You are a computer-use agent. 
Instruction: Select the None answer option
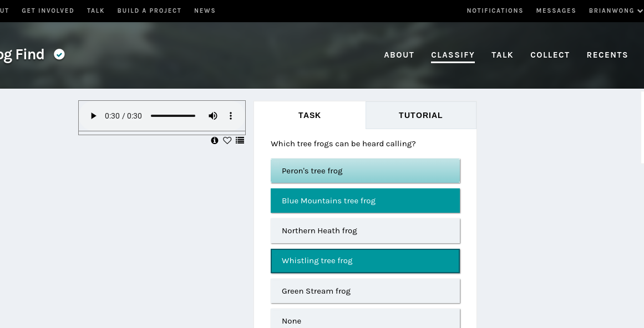coord(365,319)
